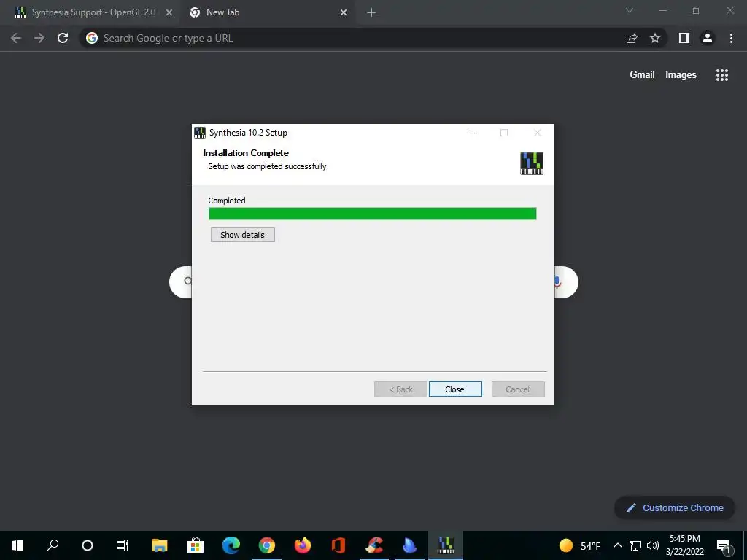This screenshot has width=747, height=560.
Task: Launch Microsoft Edge from the taskbar
Action: pyautogui.click(x=231, y=545)
